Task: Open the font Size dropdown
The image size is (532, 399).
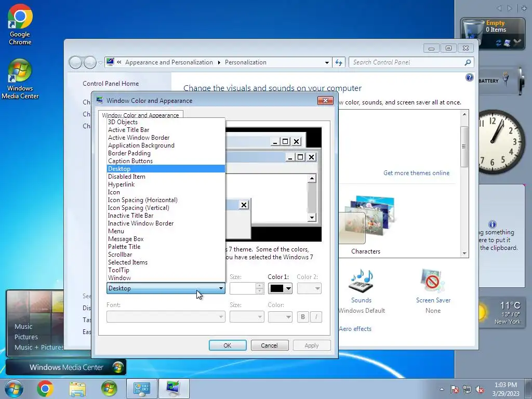Action: pyautogui.click(x=247, y=317)
